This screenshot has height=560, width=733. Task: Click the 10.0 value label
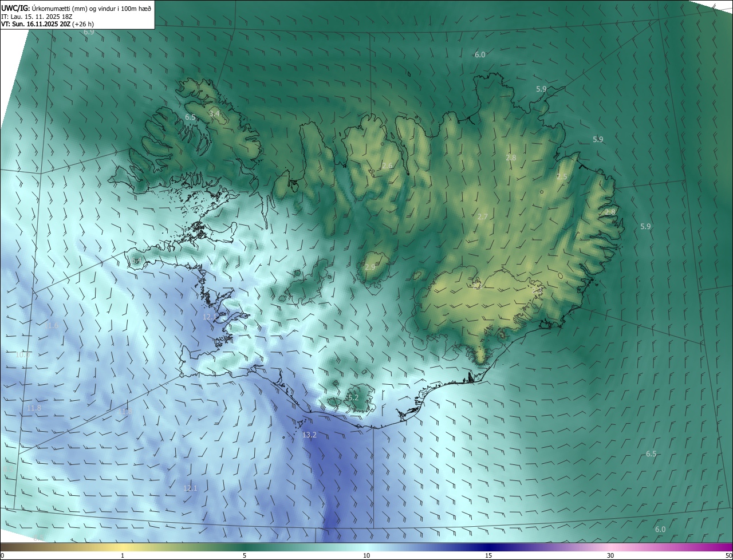[x=23, y=355]
